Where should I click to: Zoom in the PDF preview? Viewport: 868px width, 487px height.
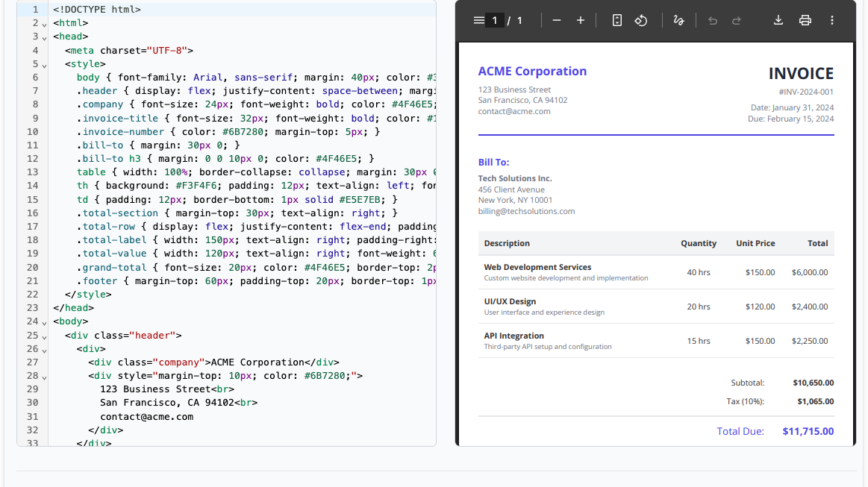click(581, 20)
